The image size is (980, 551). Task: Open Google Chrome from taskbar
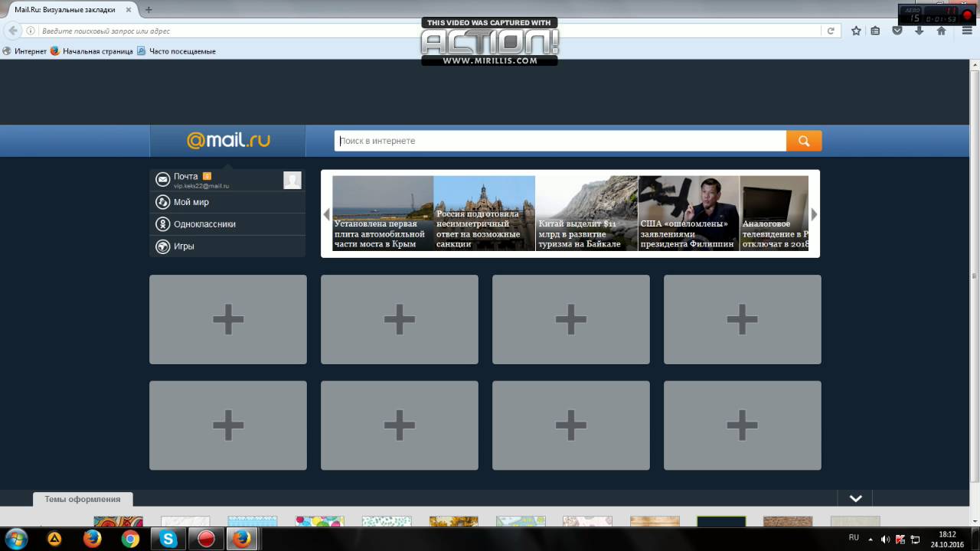pyautogui.click(x=130, y=539)
